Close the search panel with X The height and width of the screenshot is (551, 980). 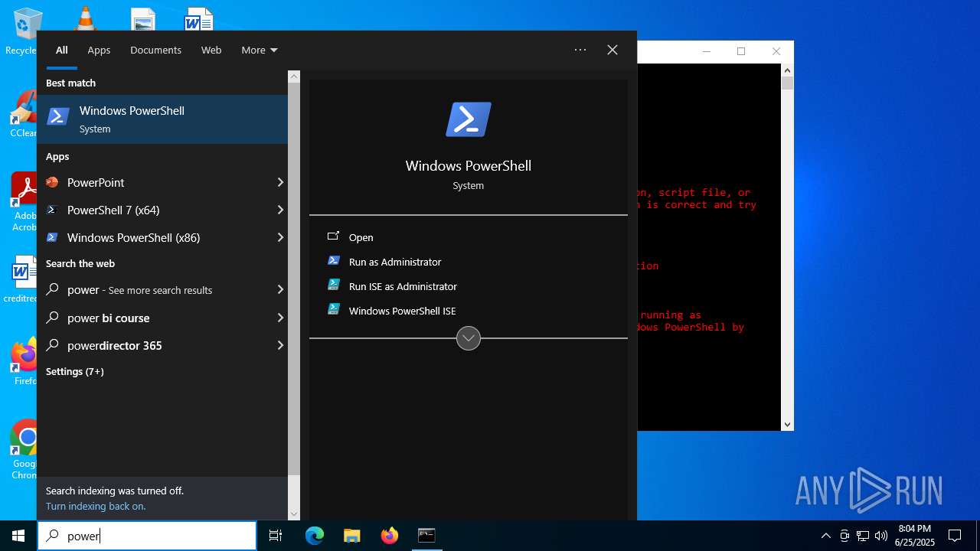click(x=612, y=50)
